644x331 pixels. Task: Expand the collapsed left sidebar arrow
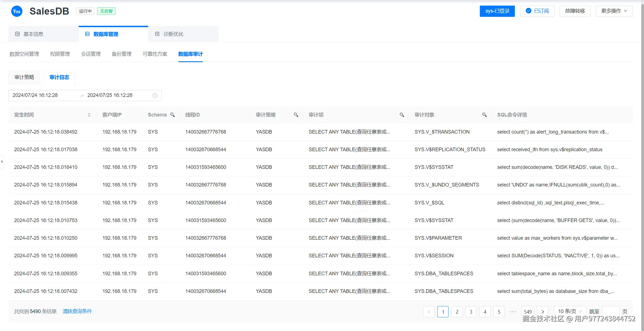(2, 162)
